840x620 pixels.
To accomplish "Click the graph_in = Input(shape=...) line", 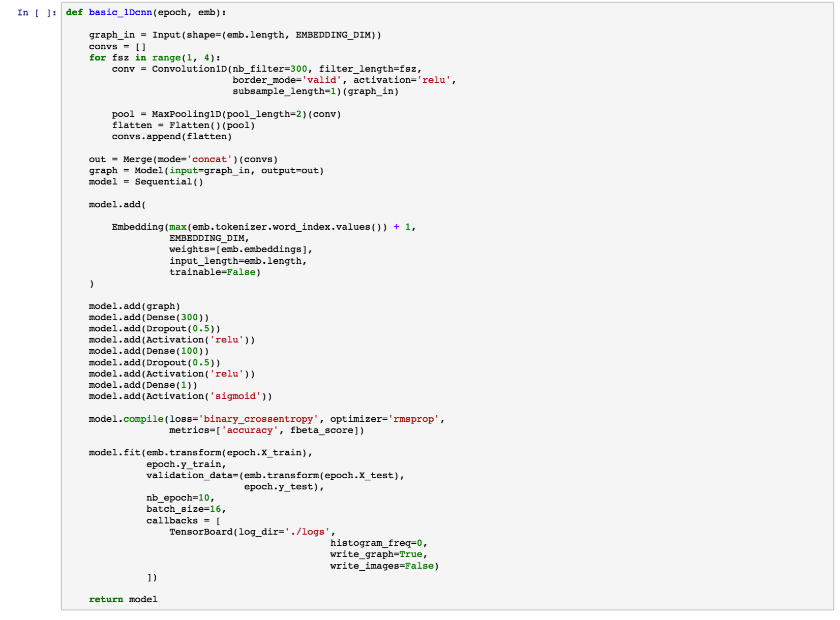I will point(235,35).
